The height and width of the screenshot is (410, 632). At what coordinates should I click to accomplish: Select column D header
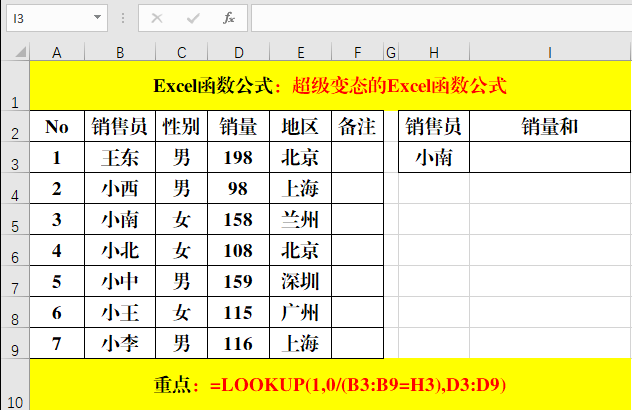(x=239, y=52)
